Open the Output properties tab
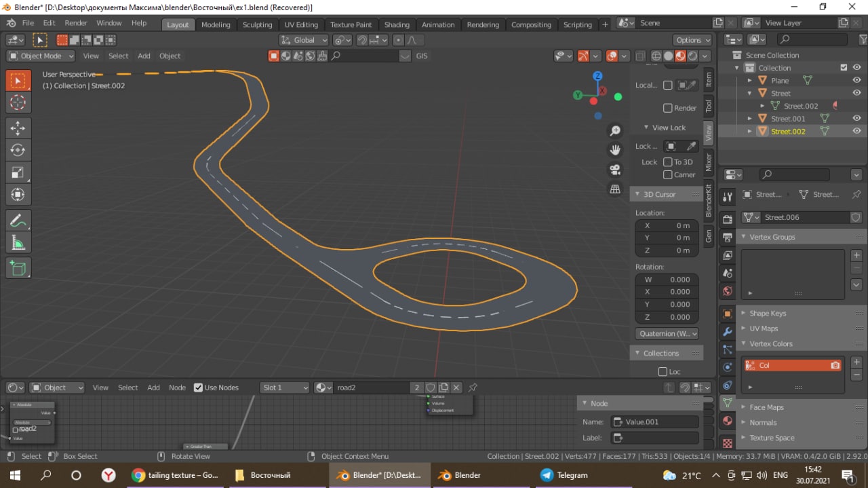The height and width of the screenshot is (488, 868). tap(728, 238)
